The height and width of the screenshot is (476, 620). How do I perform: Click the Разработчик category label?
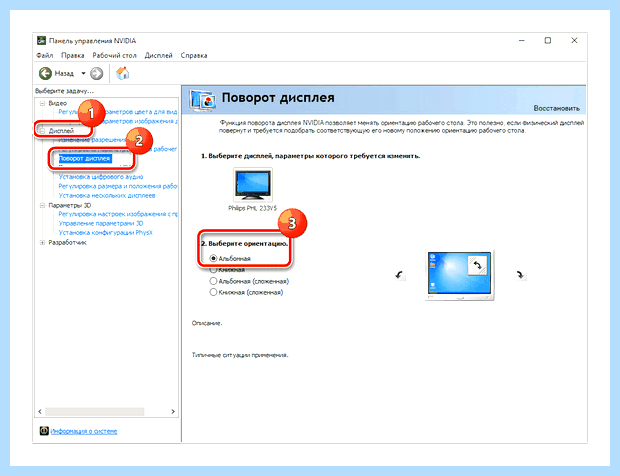click(x=67, y=242)
